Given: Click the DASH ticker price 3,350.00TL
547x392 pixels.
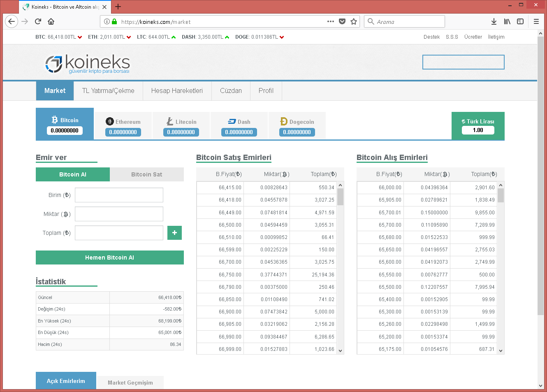Looking at the screenshot, I should [211, 37].
